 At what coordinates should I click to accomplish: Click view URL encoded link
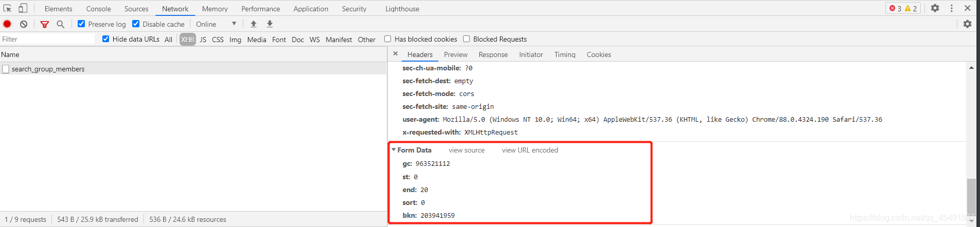tap(530, 150)
